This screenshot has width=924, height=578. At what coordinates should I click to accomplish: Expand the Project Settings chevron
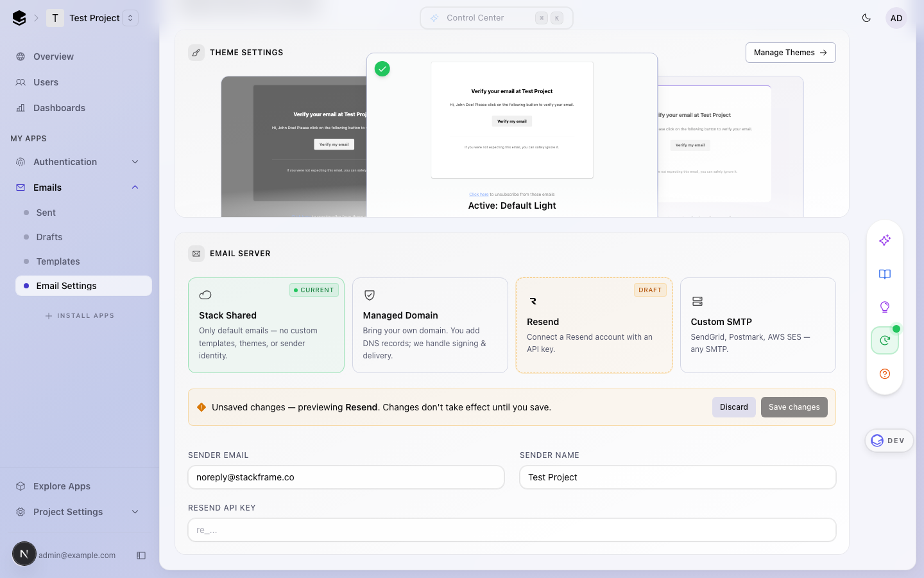click(135, 512)
